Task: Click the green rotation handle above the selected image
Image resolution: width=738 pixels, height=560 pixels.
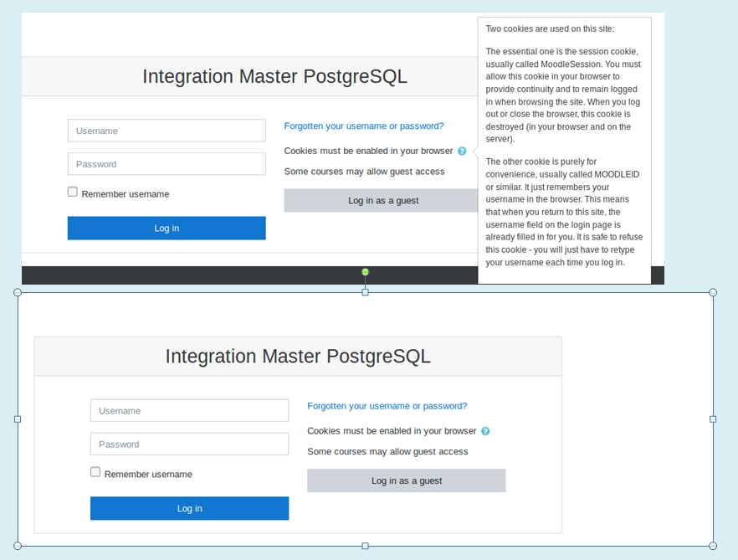Action: click(x=365, y=272)
